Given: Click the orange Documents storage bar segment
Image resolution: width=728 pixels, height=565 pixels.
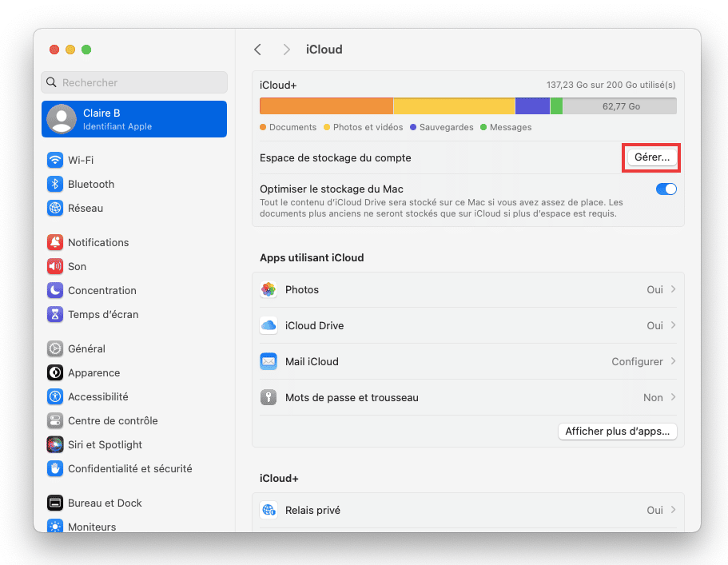Looking at the screenshot, I should [326, 106].
